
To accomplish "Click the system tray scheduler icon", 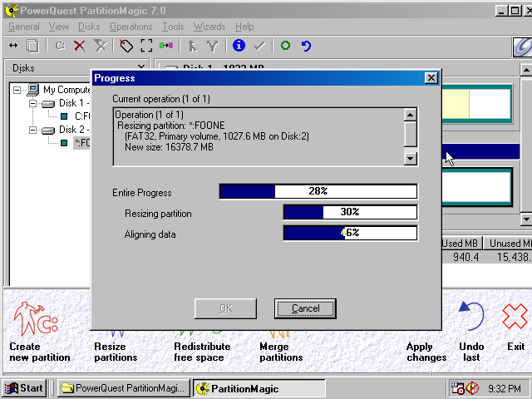I will pos(457,388).
